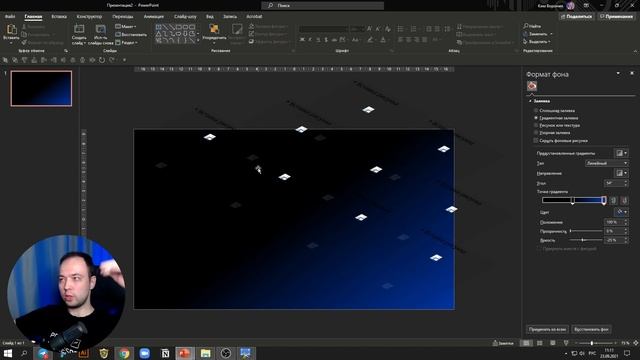
Task: Open the Заменить (Replace) dropdown
Action: pos(538,34)
